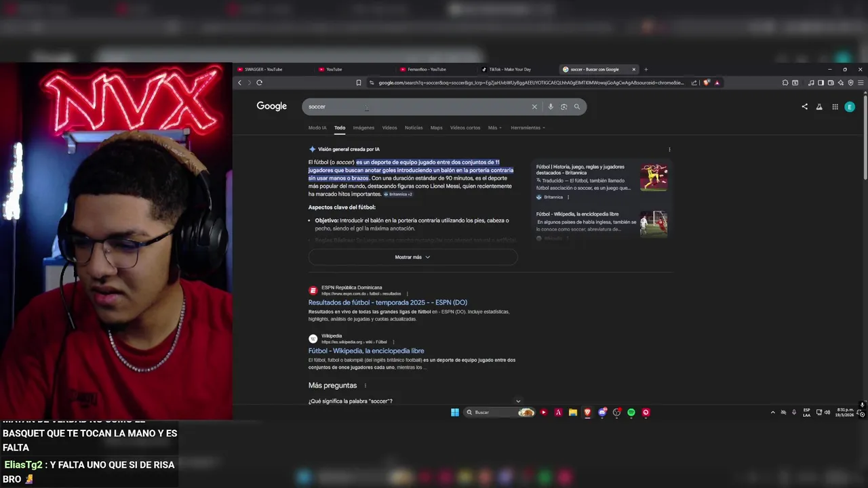
Task: Click the Britannica +2 citation chip
Action: [398, 195]
